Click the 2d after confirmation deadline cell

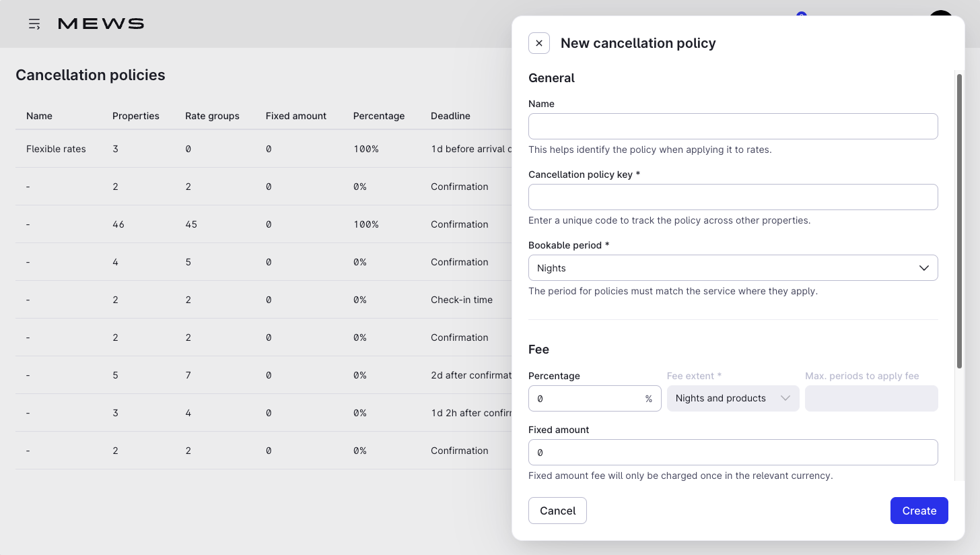click(x=471, y=375)
